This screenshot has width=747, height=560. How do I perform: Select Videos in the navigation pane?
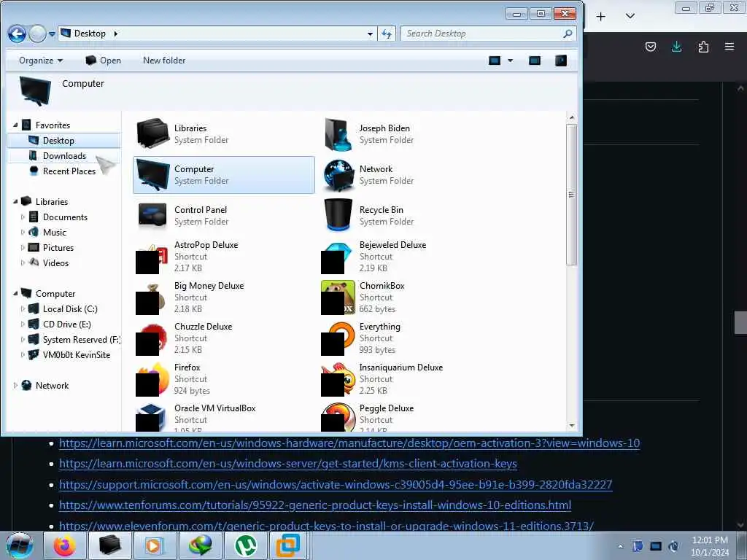pyautogui.click(x=55, y=262)
